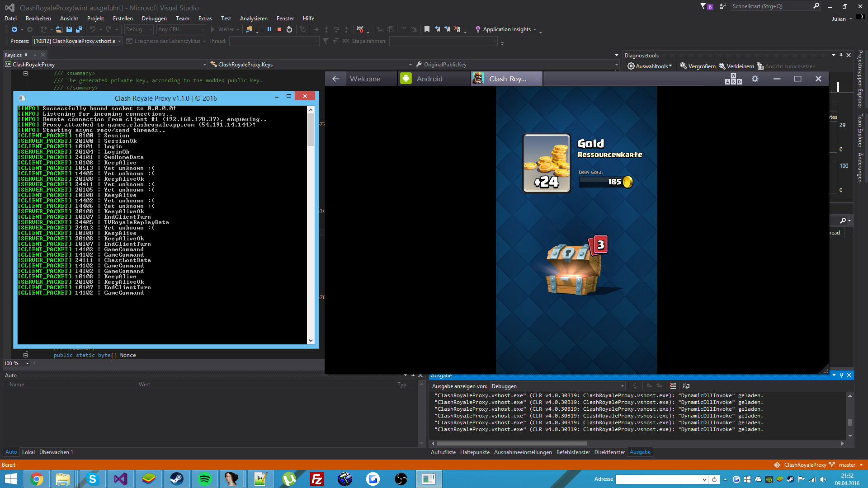Open the Application Insights button
The image size is (868, 488).
pyautogui.click(x=506, y=29)
